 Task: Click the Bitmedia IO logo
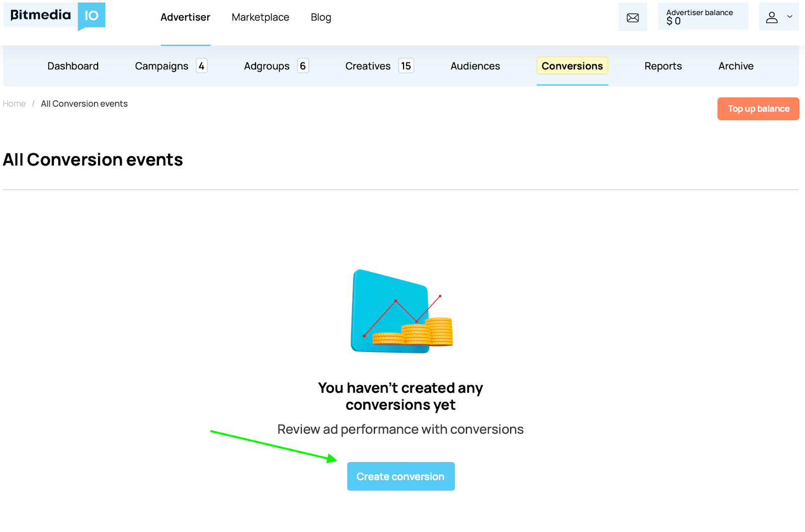point(54,17)
